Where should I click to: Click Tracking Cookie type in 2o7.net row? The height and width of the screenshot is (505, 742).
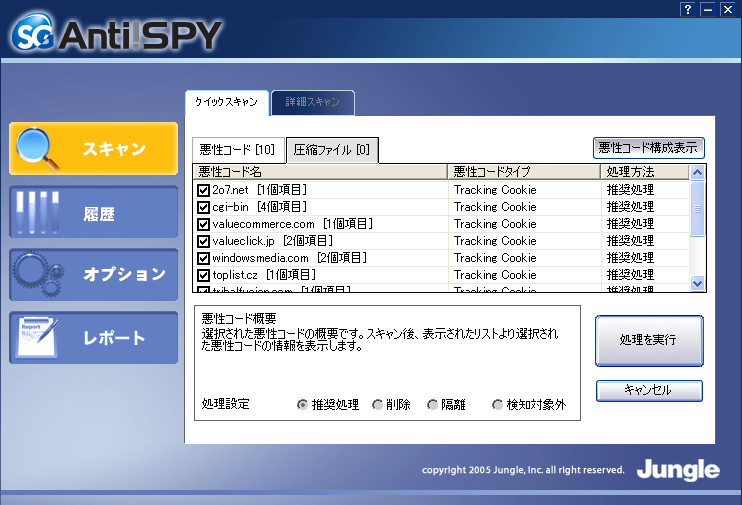click(495, 190)
